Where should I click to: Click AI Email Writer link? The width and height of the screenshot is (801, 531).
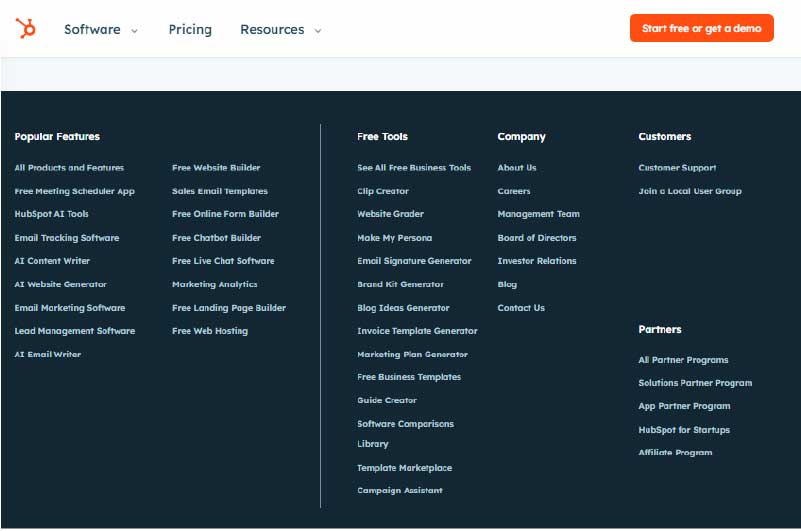pos(48,354)
